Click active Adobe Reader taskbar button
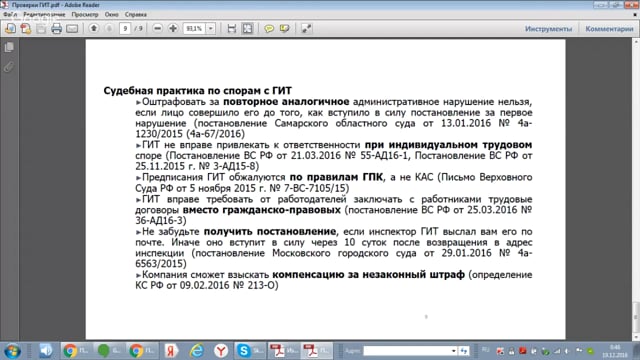 317,351
